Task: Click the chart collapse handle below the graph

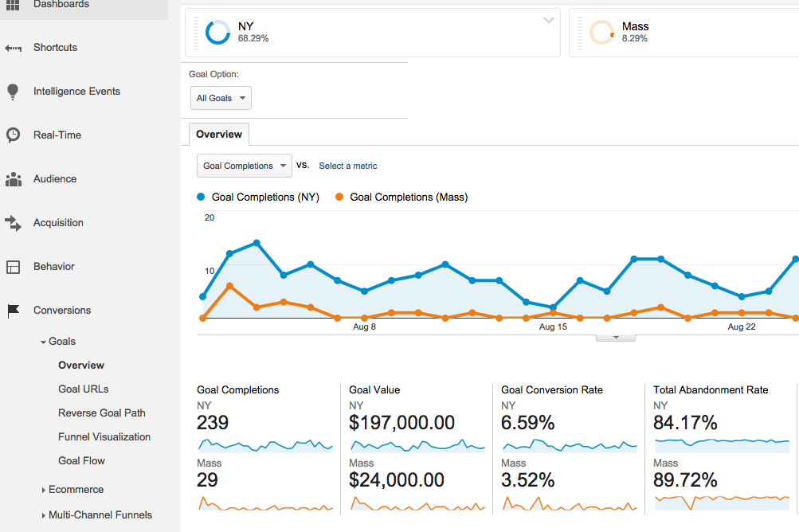Action: click(x=615, y=338)
